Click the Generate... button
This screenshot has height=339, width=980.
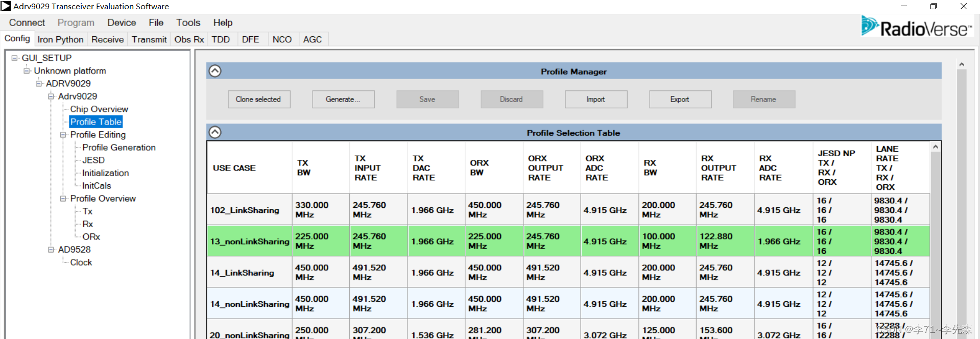(343, 100)
